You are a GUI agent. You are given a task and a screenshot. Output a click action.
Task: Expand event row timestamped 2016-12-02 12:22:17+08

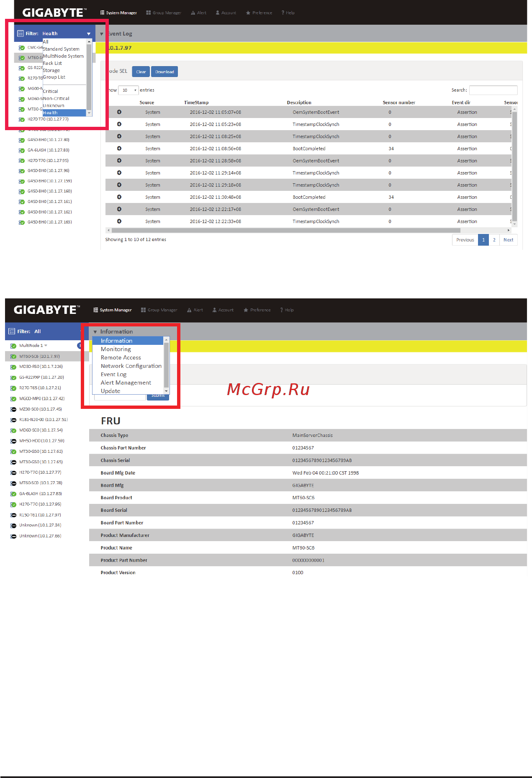pyautogui.click(x=119, y=209)
